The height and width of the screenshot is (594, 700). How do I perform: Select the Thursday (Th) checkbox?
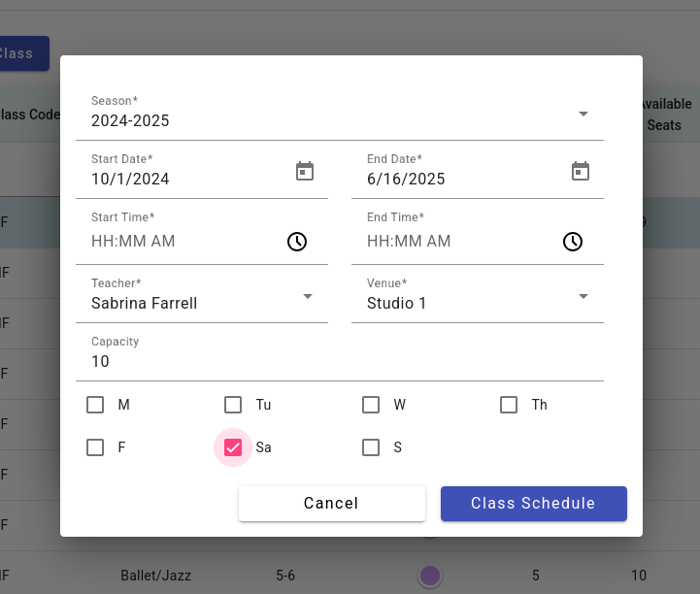coord(509,405)
